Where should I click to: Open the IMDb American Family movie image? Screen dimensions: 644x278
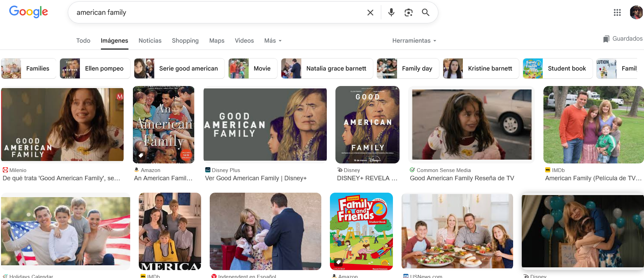pyautogui.click(x=594, y=125)
